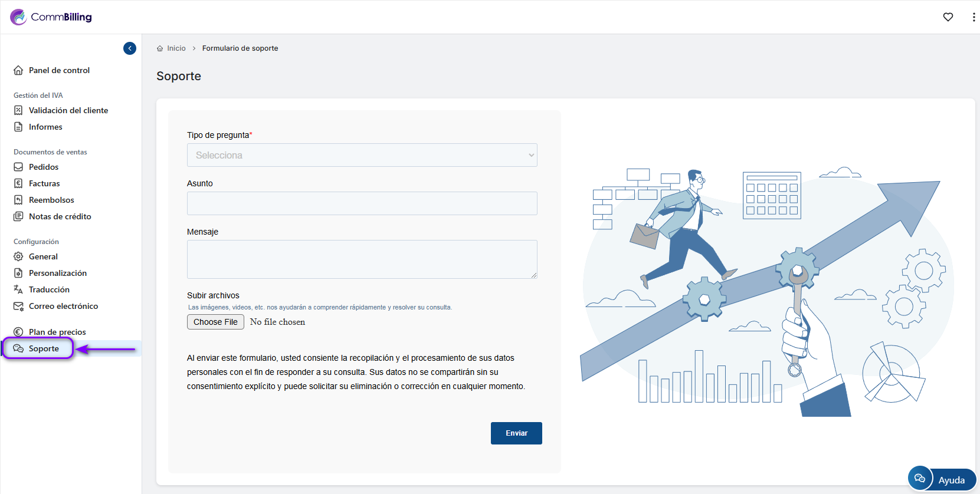Click the CommBilling logo

click(51, 17)
